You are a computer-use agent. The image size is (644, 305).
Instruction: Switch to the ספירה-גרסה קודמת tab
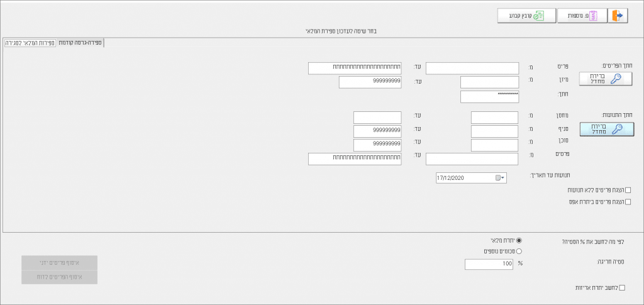(x=80, y=43)
